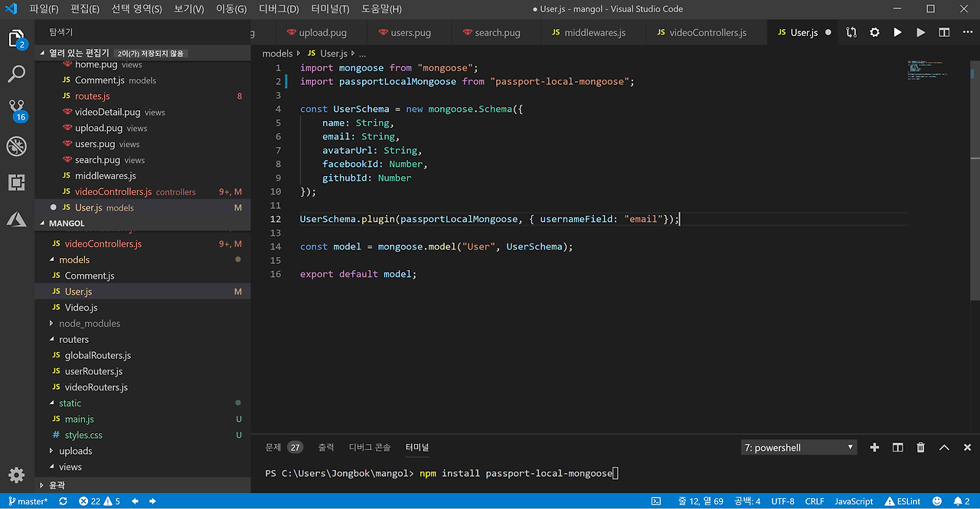Viewport: 980px width, 509px height.
Task: Change the JavaScript language mode
Action: pos(853,501)
